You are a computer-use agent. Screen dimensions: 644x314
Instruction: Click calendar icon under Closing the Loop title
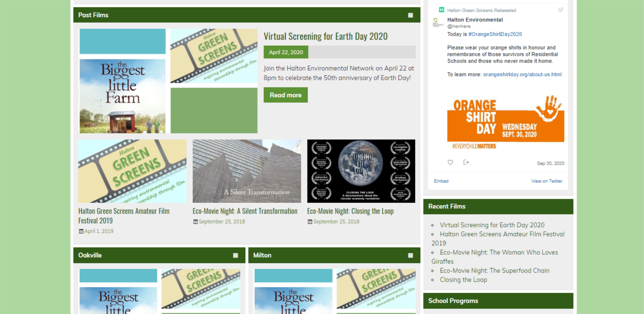coord(310,222)
